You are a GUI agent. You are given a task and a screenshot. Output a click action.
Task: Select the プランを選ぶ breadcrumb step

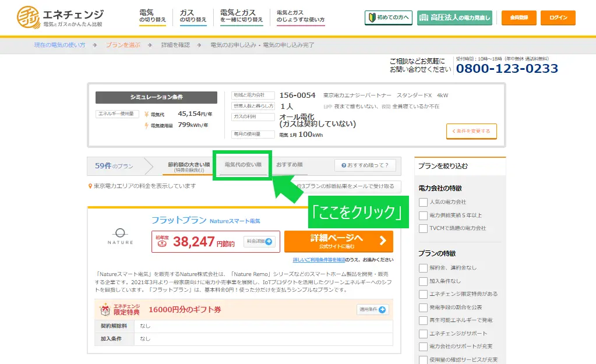click(x=123, y=45)
